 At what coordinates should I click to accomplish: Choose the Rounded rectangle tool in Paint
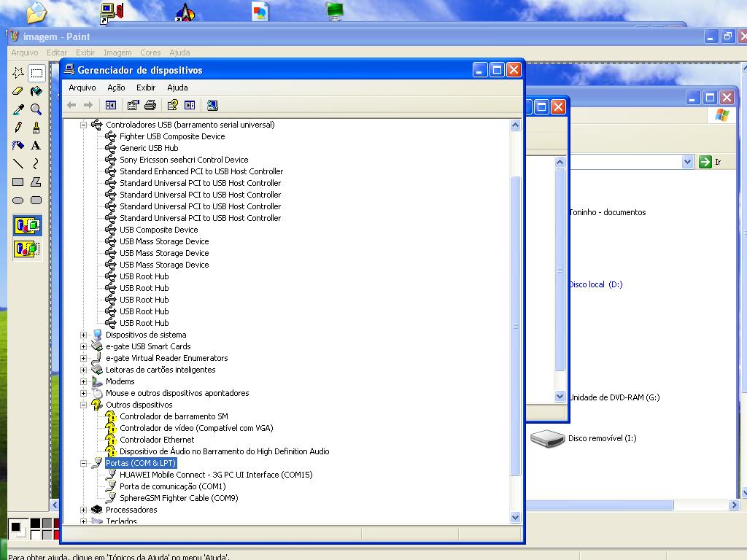pos(36,200)
